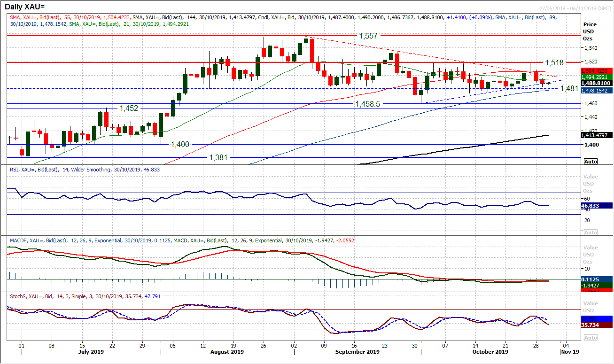Click the RSI indicator legend text
Screen dimensions: 614x364
pyautogui.click(x=85, y=169)
